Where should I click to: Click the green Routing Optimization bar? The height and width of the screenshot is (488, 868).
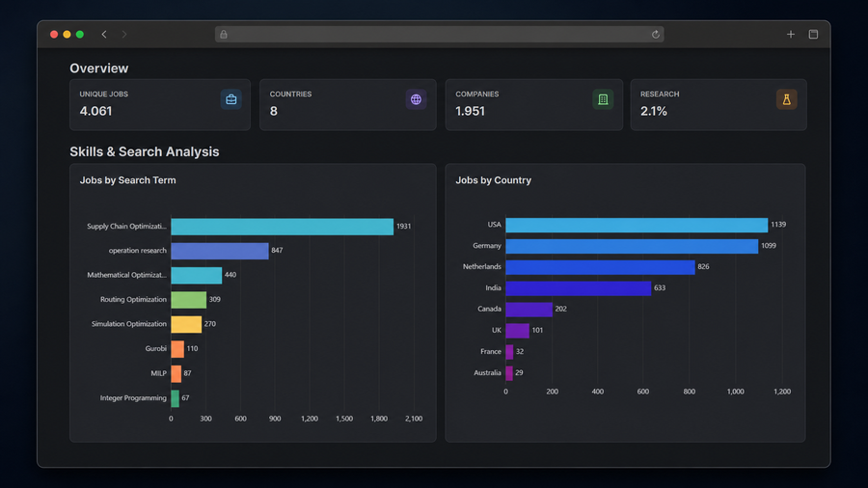tap(189, 299)
